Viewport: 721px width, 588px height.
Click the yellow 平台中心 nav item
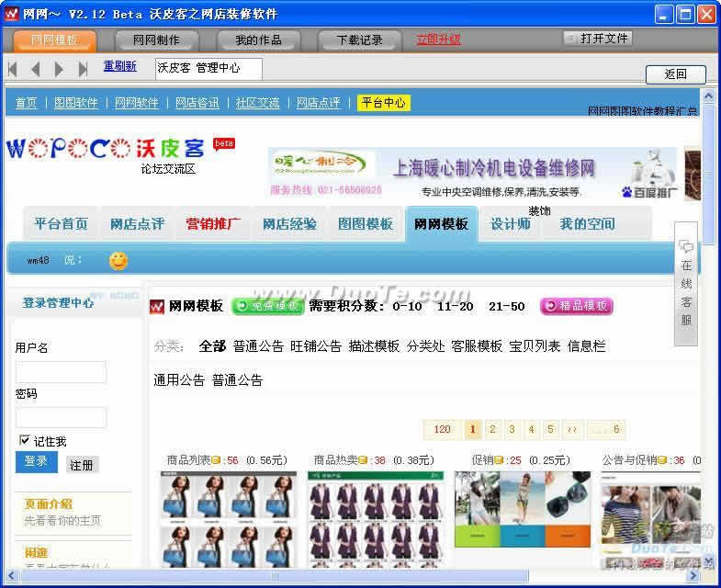(384, 103)
